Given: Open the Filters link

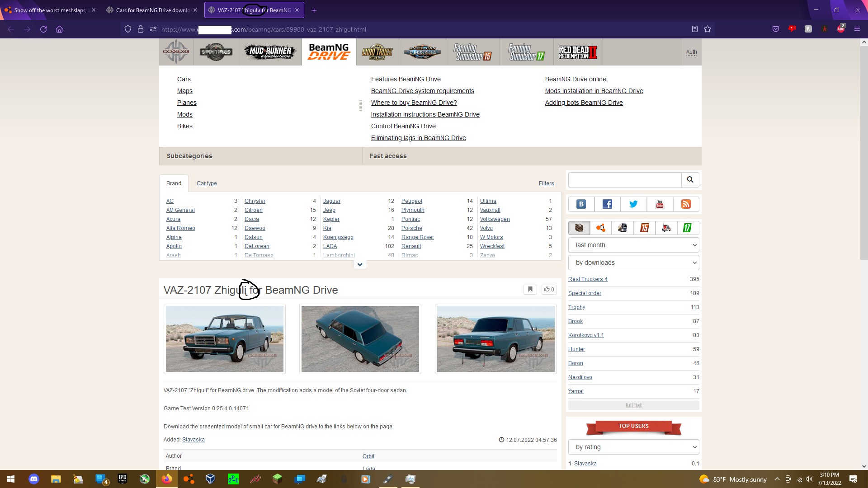Looking at the screenshot, I should point(546,183).
